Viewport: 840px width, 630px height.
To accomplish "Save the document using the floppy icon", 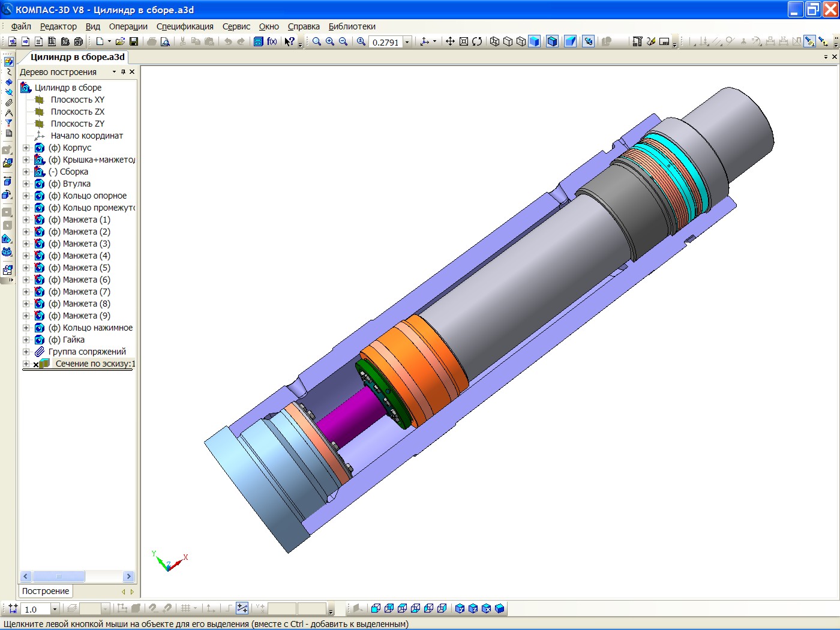I will click(134, 41).
